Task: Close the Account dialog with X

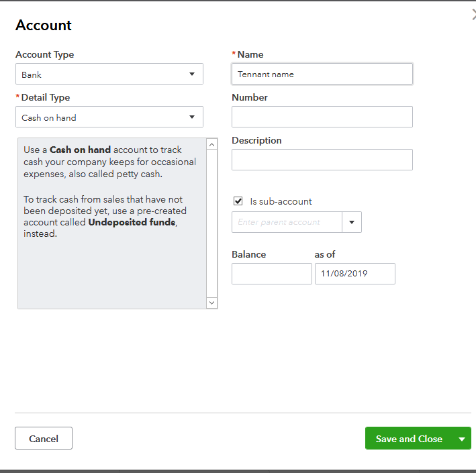Action: (473, 15)
